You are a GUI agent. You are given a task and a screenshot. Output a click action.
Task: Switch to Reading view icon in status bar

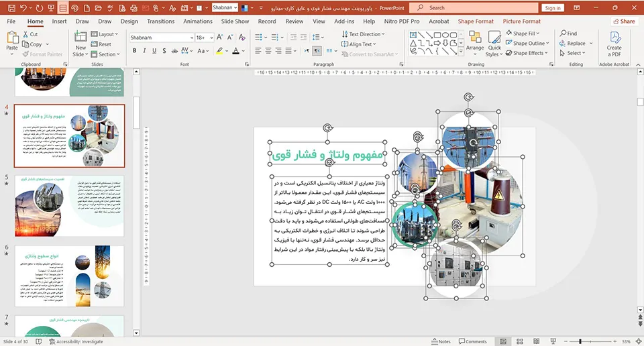coord(537,341)
